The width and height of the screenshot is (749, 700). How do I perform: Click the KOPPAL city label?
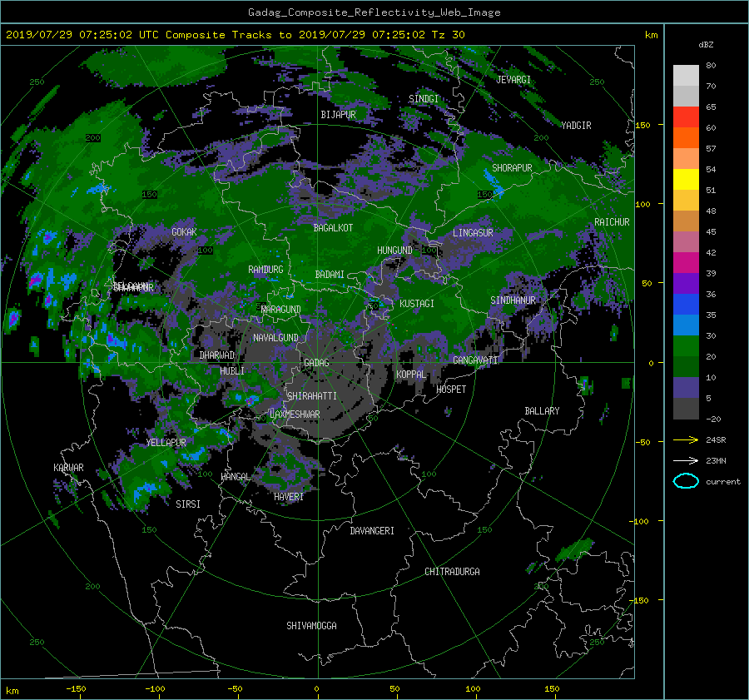click(x=411, y=375)
